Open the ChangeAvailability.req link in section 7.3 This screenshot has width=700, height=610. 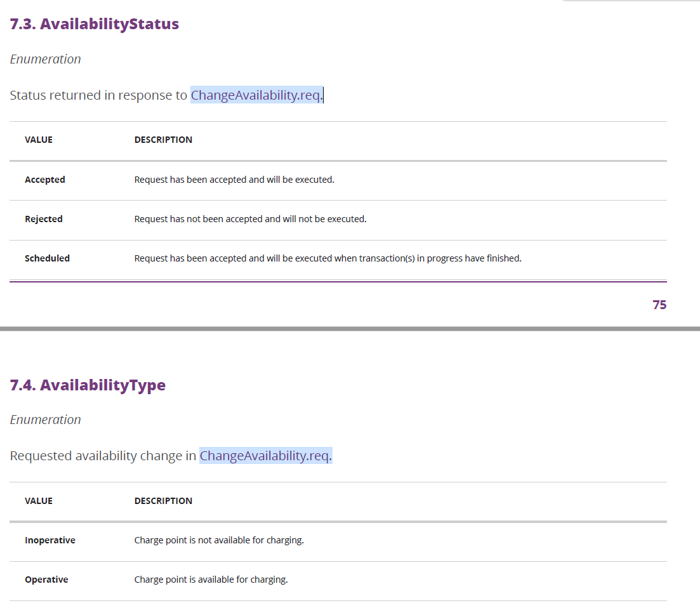point(256,95)
